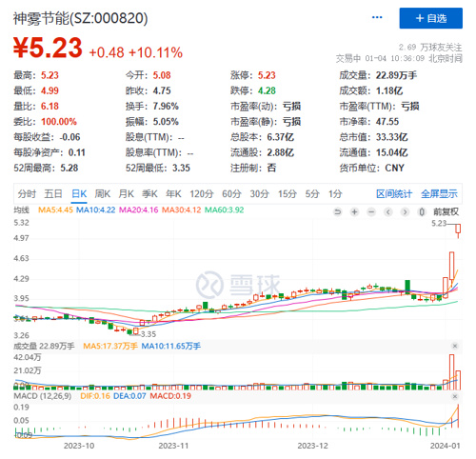This screenshot has height=459, width=476.
Task: Open the three-dot more options menu
Action: 377,17
